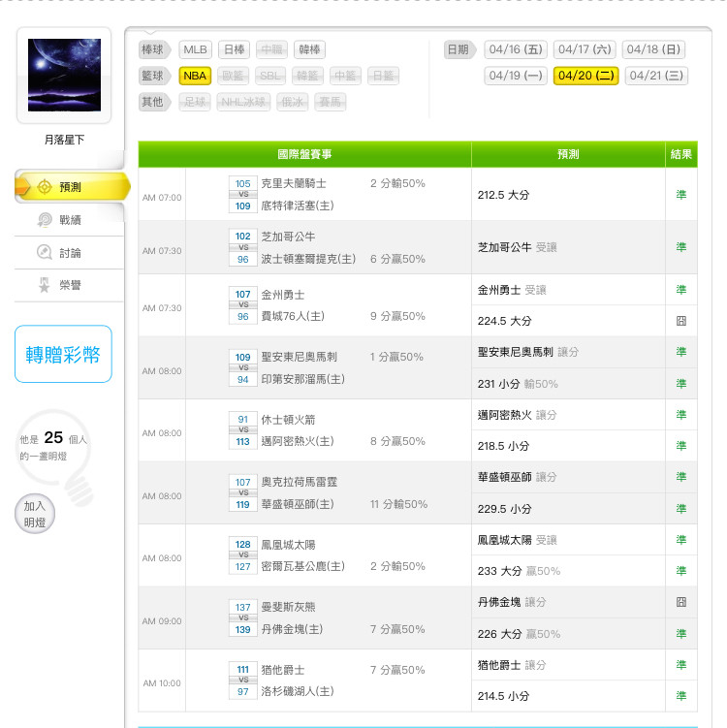Image resolution: width=727 pixels, height=728 pixels.
Task: Click the chat icon beside 討論
Action: pyautogui.click(x=45, y=253)
